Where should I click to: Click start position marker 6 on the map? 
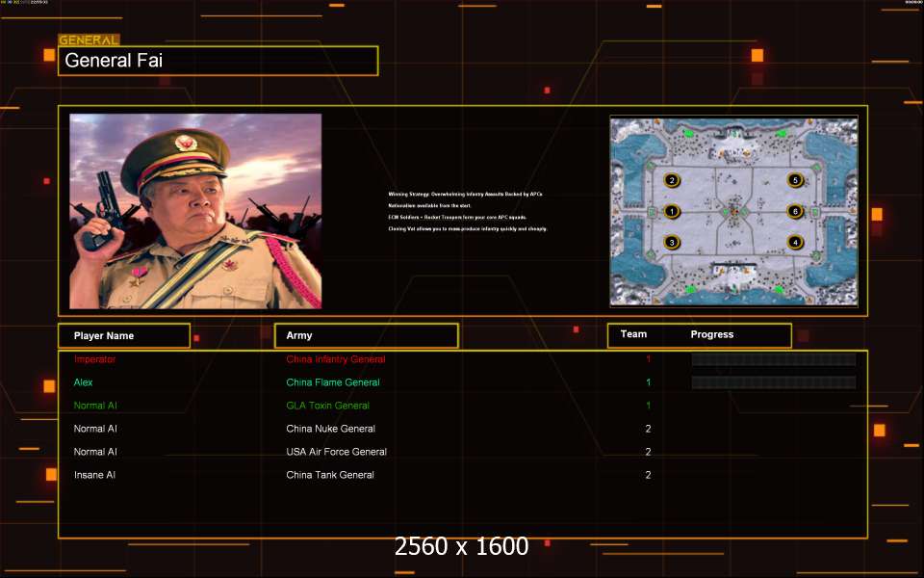(x=796, y=211)
